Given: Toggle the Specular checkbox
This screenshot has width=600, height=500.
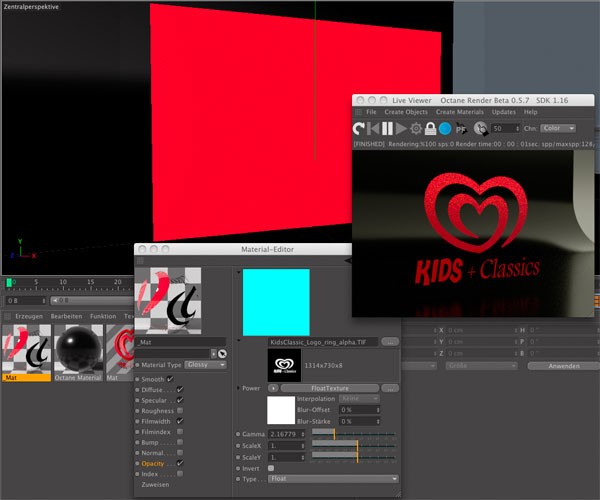Looking at the screenshot, I should [x=180, y=400].
